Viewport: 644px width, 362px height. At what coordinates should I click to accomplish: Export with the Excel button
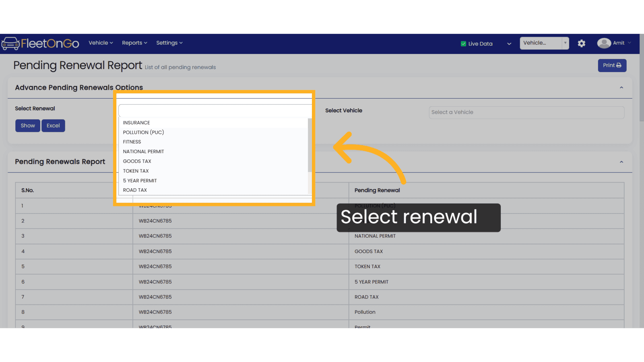pos(53,125)
